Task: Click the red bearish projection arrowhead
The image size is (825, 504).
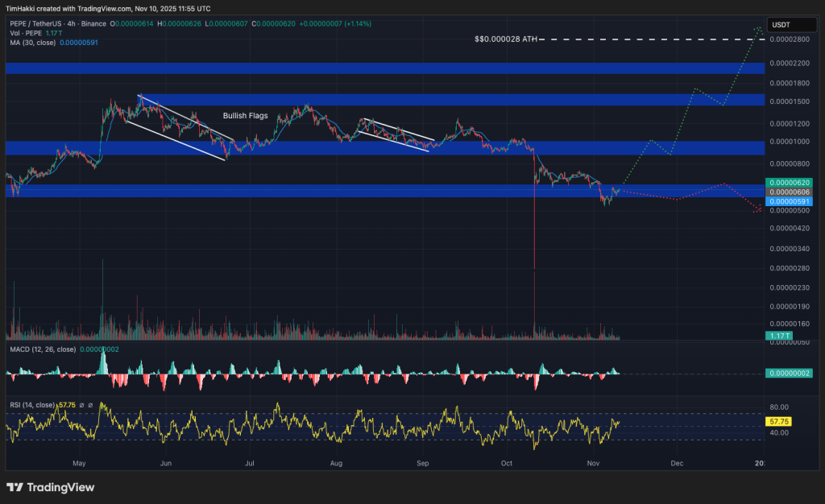Action: click(x=757, y=210)
